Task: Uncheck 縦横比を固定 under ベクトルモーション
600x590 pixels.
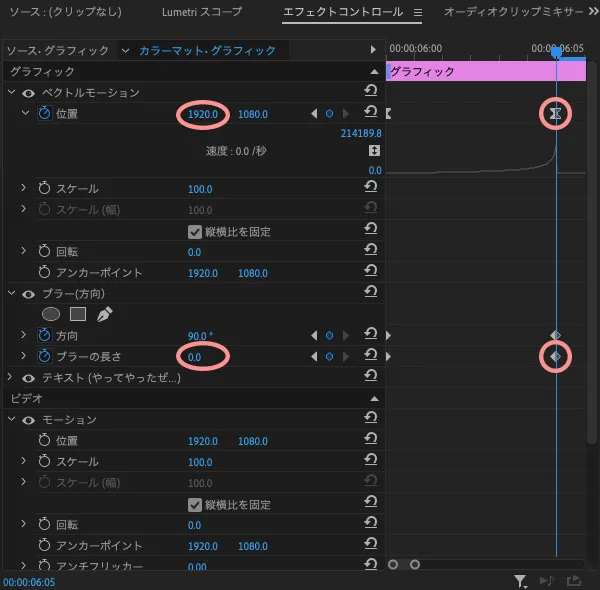Action: [x=195, y=231]
